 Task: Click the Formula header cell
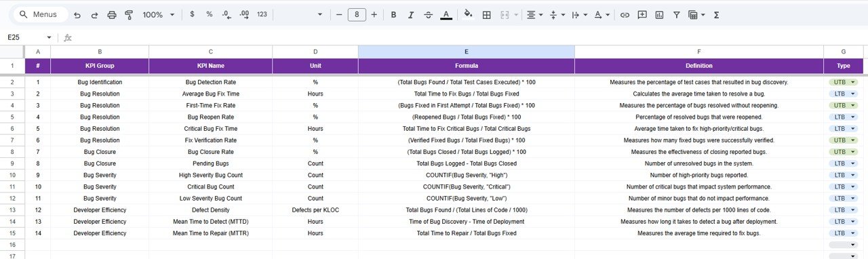click(467, 66)
